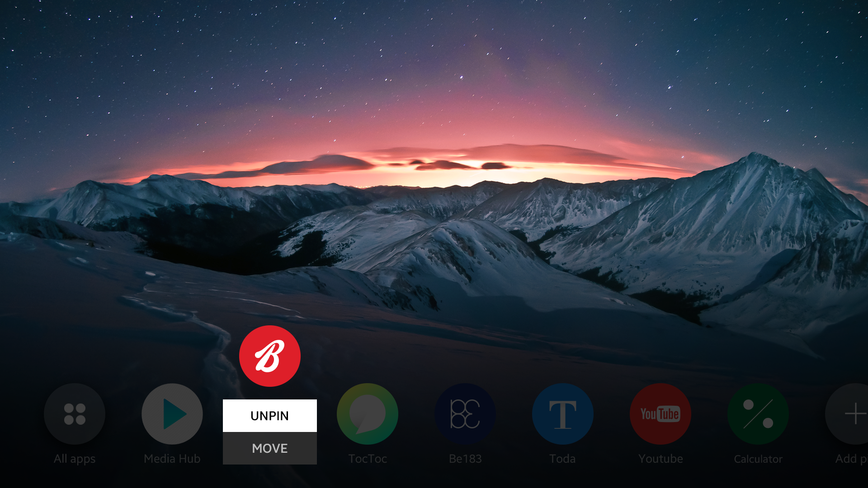
Task: Launch the Be183 app icon
Action: pos(465,413)
